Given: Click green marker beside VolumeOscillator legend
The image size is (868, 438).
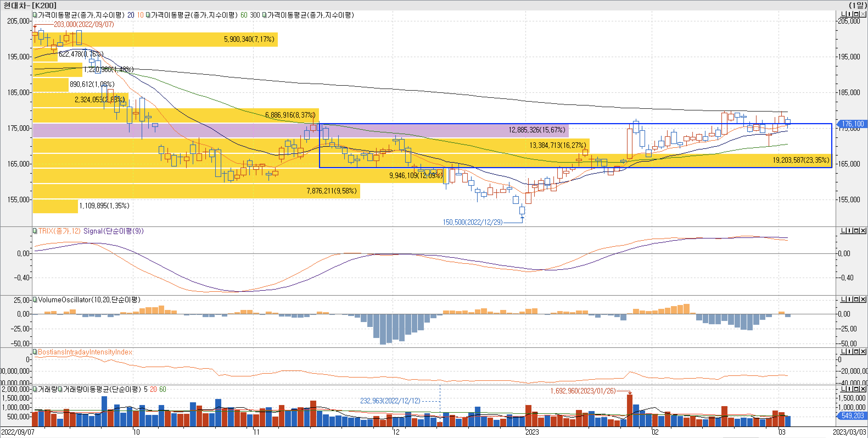Looking at the screenshot, I should 35,300.
